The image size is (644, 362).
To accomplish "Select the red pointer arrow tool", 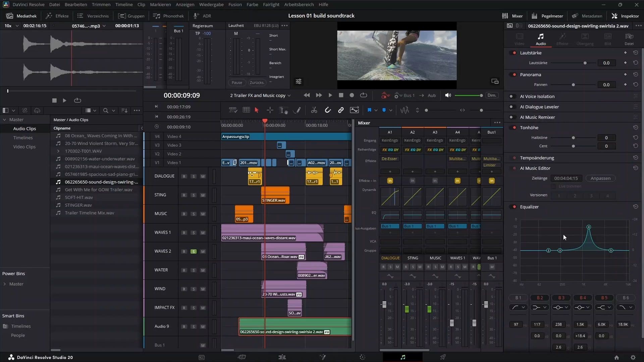I will (x=257, y=110).
